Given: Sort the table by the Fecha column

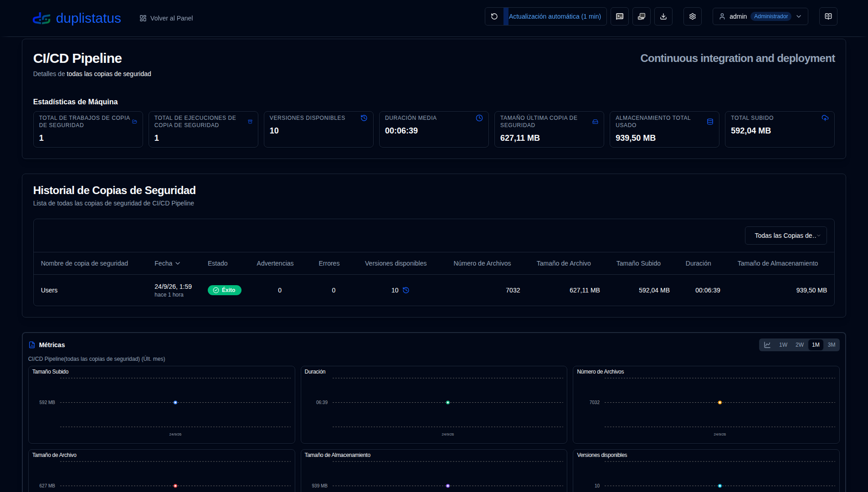Looking at the screenshot, I should pyautogui.click(x=167, y=263).
